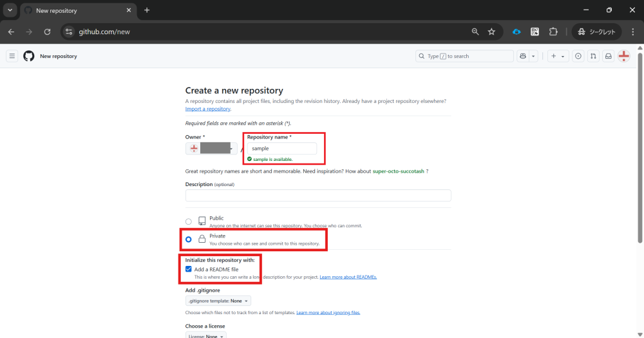Click the New repository header title
Screen dimensions: 644x338
59,56
